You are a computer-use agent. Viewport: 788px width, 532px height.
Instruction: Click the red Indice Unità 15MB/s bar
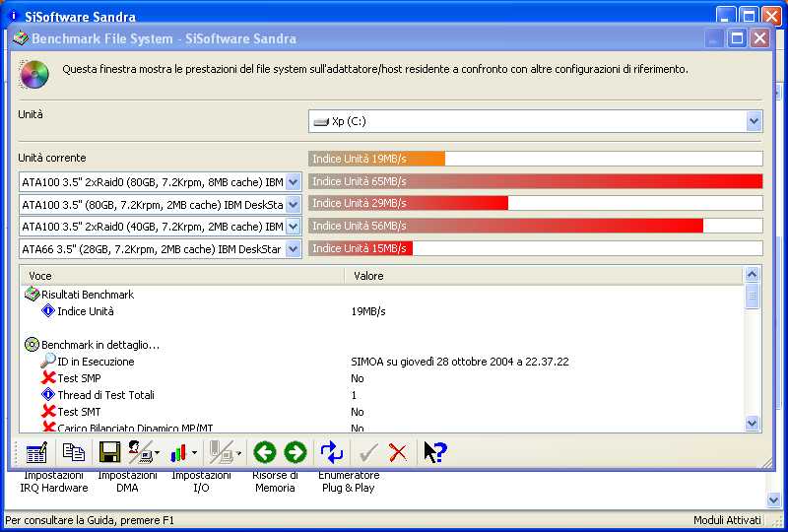point(361,248)
